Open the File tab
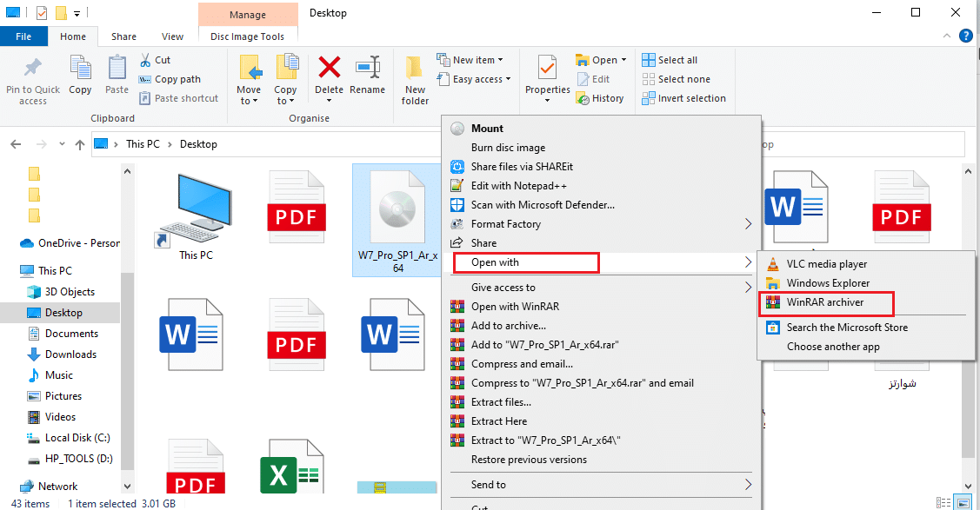This screenshot has width=980, height=510. [x=23, y=36]
